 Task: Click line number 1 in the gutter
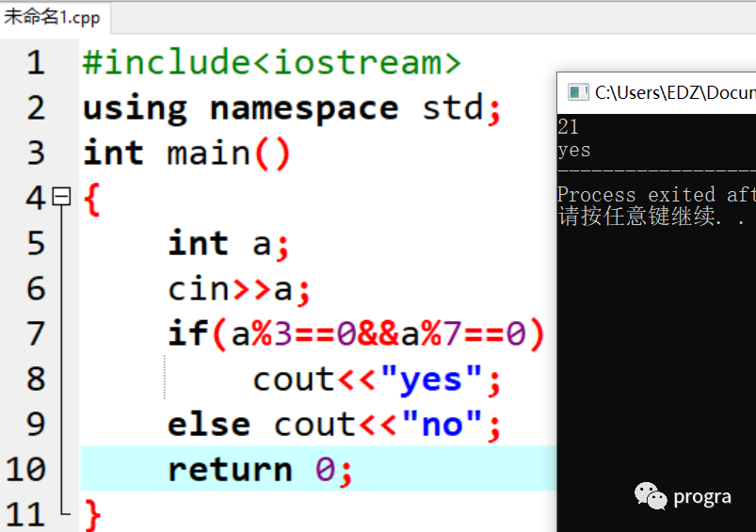pos(36,63)
